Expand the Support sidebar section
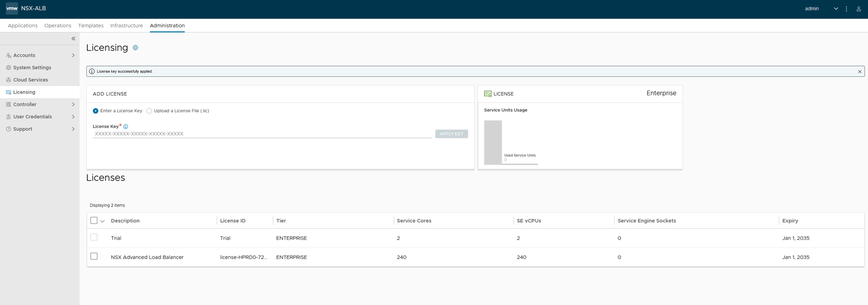The width and height of the screenshot is (868, 305). (73, 129)
